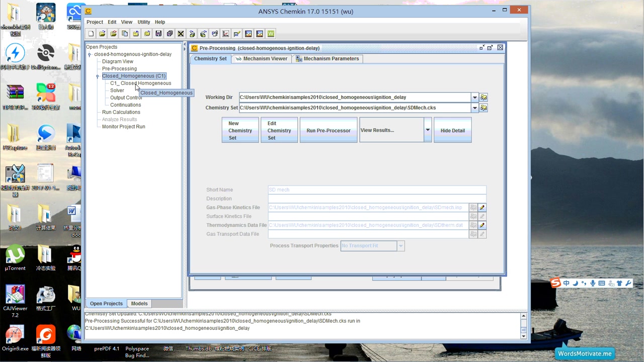Click the copy documents toolbar icon

pos(125,34)
